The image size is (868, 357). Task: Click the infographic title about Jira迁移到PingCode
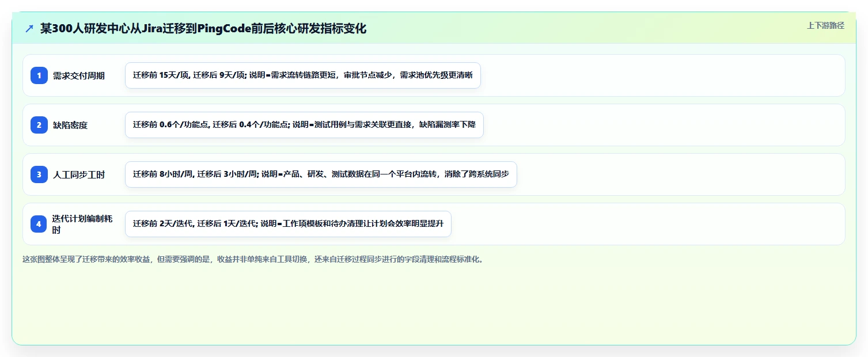click(203, 29)
